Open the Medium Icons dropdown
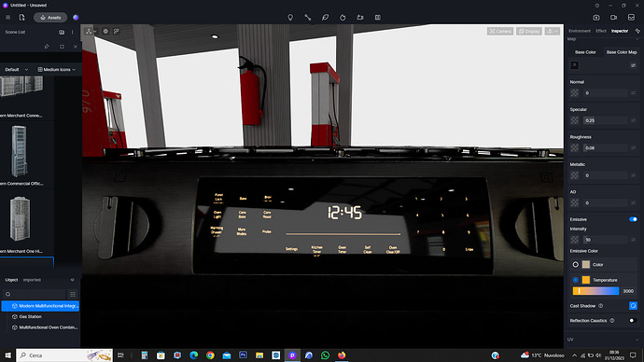This screenshot has width=644, height=362. click(57, 70)
